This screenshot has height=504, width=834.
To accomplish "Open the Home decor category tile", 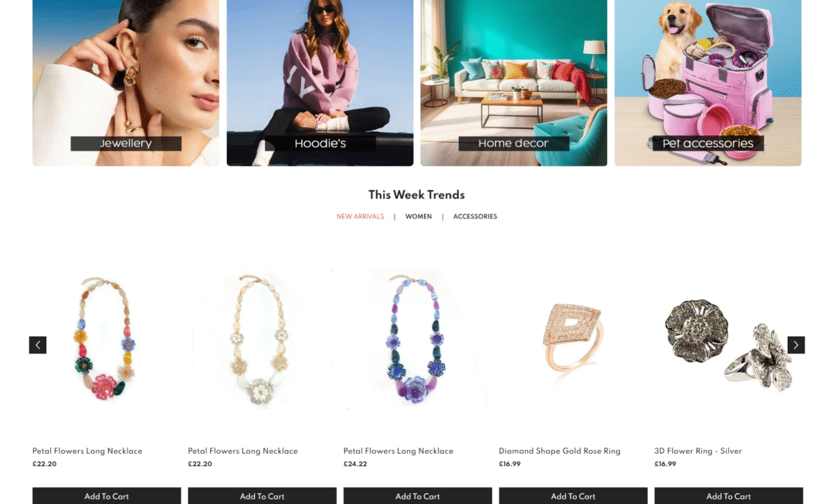I will click(x=514, y=83).
